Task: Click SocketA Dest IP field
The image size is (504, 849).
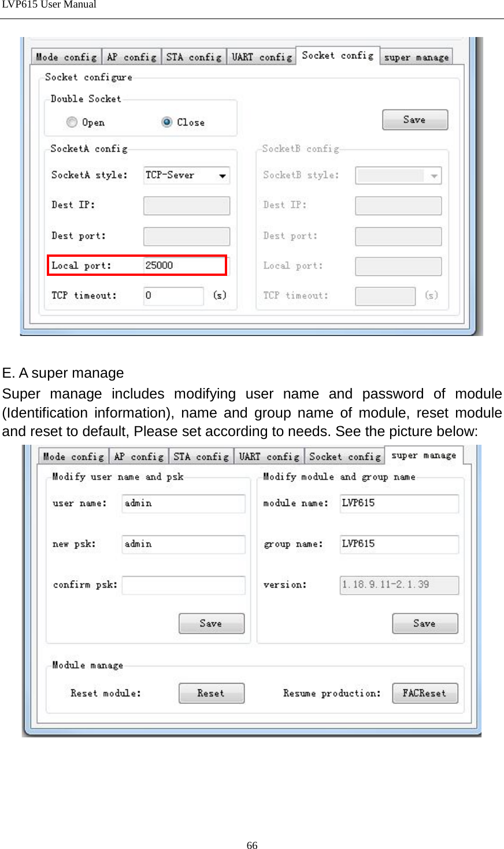Action: click(187, 205)
